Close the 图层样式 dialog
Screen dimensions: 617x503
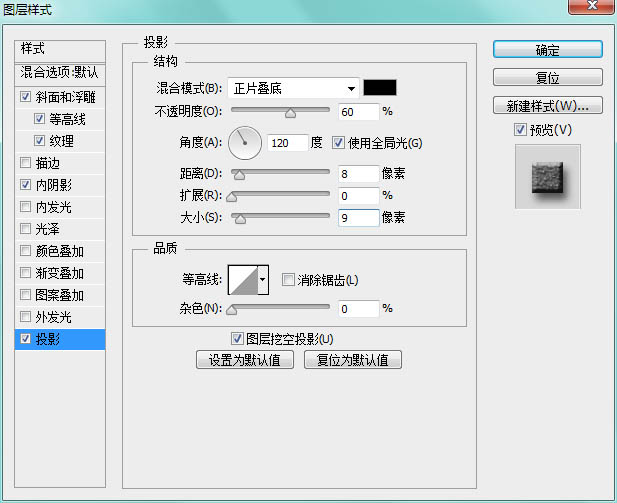[591, 6]
